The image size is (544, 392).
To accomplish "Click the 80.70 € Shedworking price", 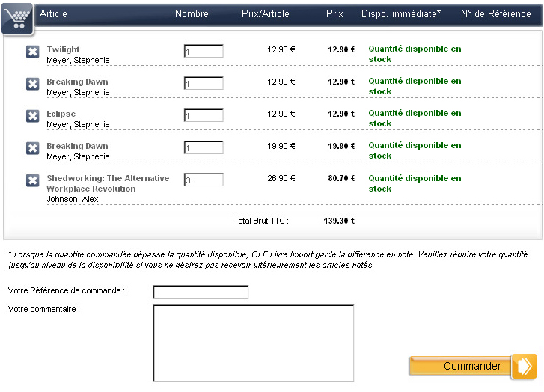I will click(341, 178).
